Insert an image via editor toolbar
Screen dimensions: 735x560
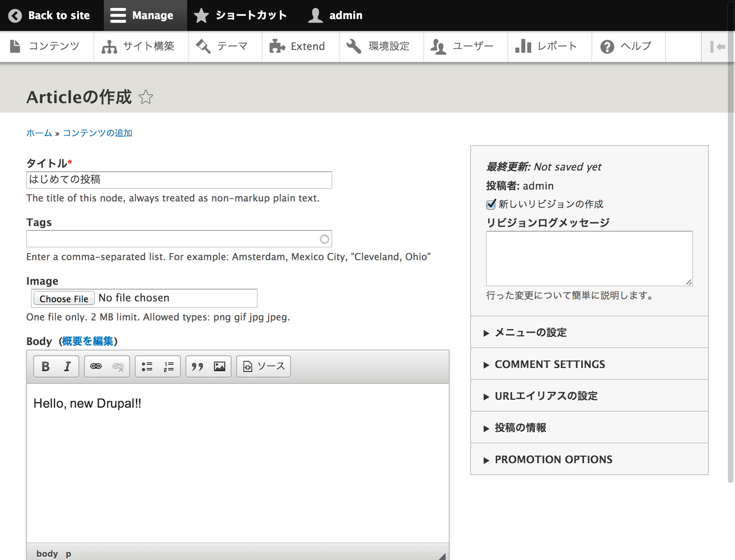(x=220, y=366)
